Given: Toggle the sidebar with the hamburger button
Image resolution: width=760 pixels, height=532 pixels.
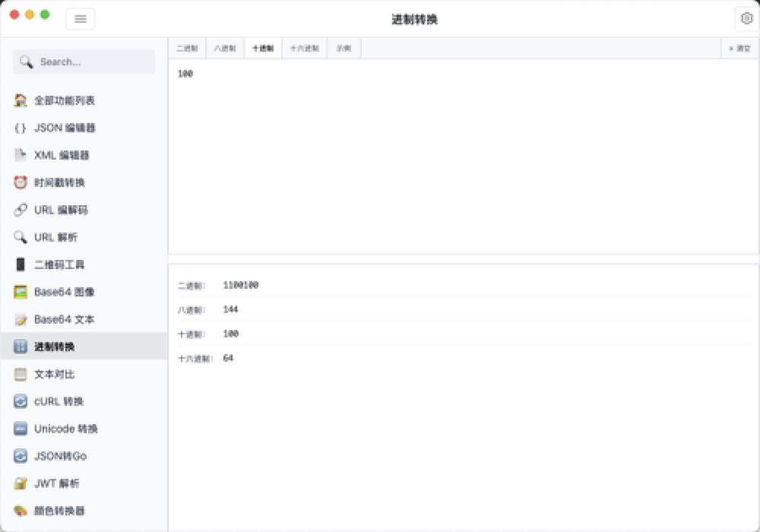Looking at the screenshot, I should [81, 18].
